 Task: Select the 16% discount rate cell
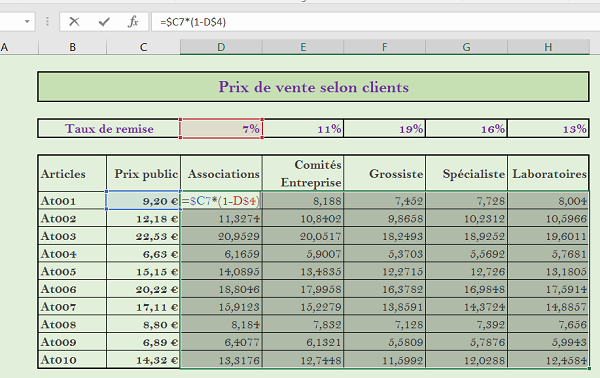point(466,129)
